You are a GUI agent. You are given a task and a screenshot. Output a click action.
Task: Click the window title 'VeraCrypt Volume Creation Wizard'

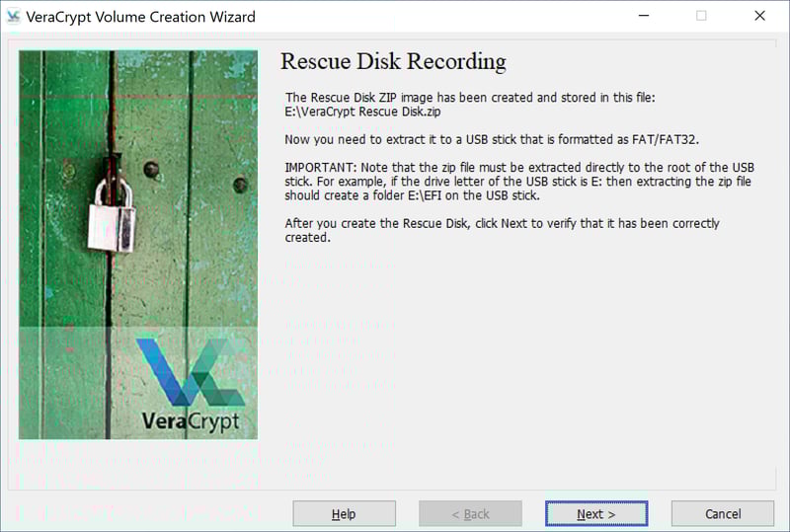[x=140, y=17]
